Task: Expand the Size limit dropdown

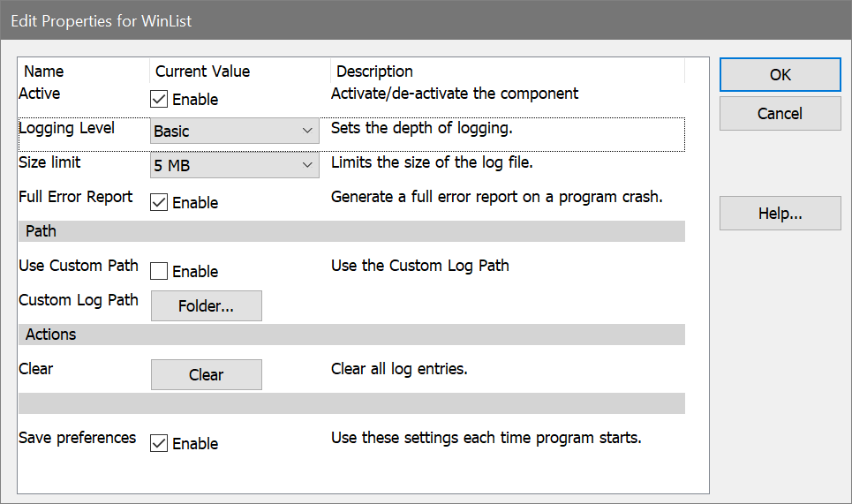Action: (235, 164)
